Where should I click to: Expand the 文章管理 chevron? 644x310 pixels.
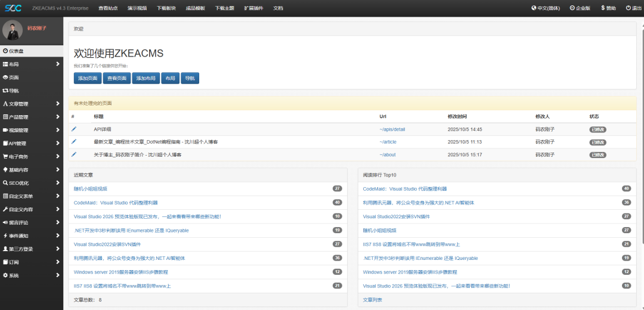[58, 104]
